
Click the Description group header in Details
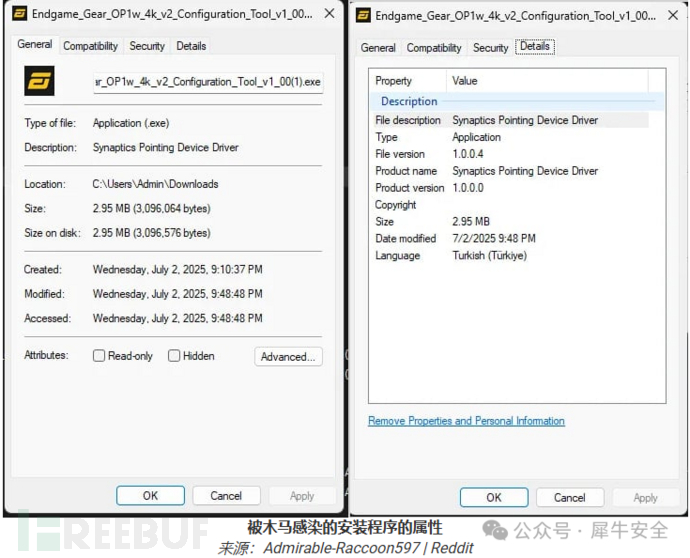(517, 102)
